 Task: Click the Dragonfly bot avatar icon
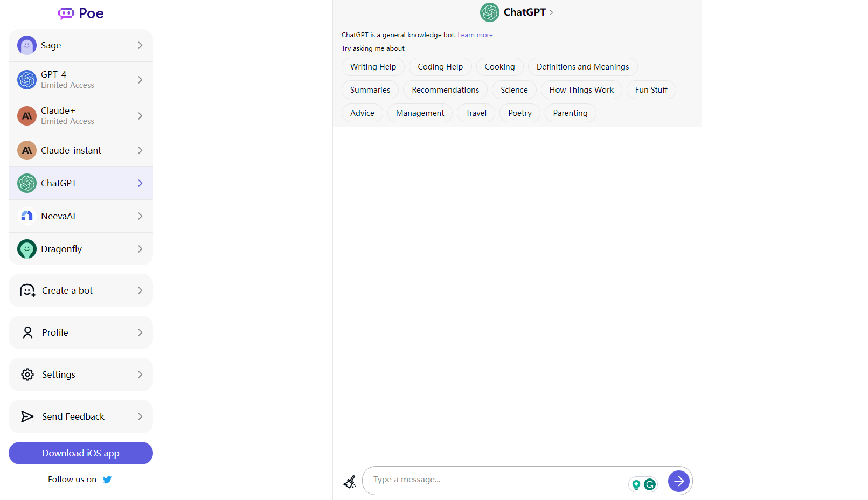tap(27, 249)
